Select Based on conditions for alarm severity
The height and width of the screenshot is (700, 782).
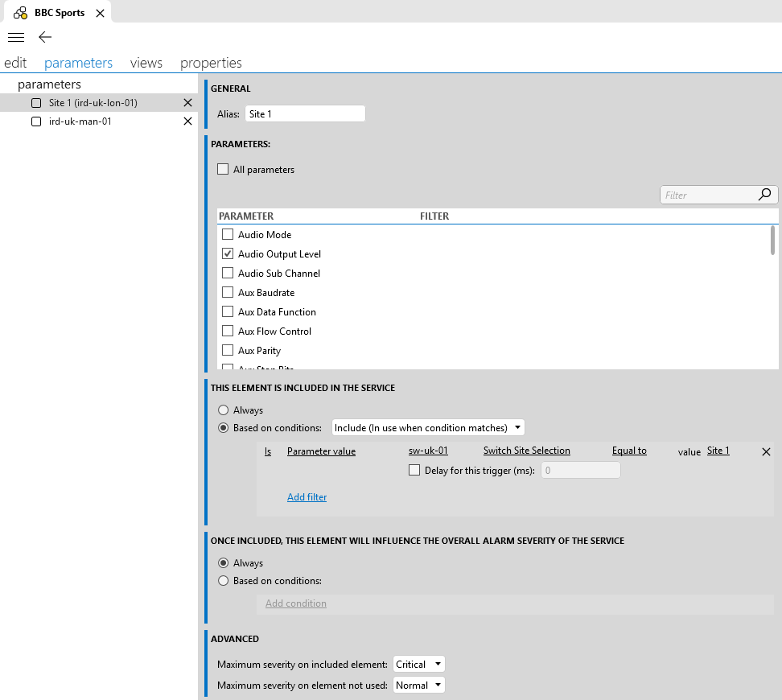224,581
